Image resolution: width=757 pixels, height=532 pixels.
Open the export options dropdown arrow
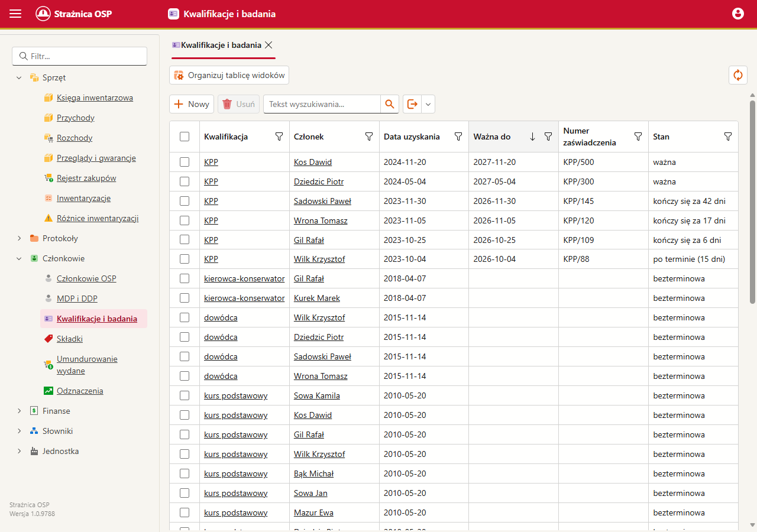[428, 104]
